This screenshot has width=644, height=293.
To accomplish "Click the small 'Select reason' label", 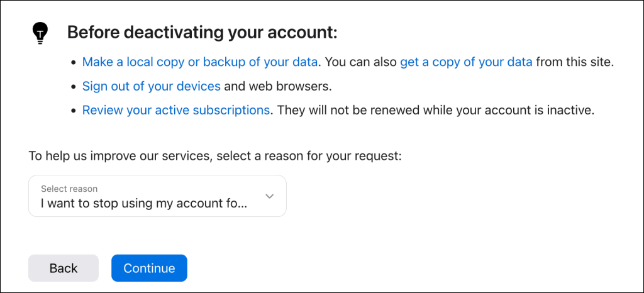I will [69, 189].
